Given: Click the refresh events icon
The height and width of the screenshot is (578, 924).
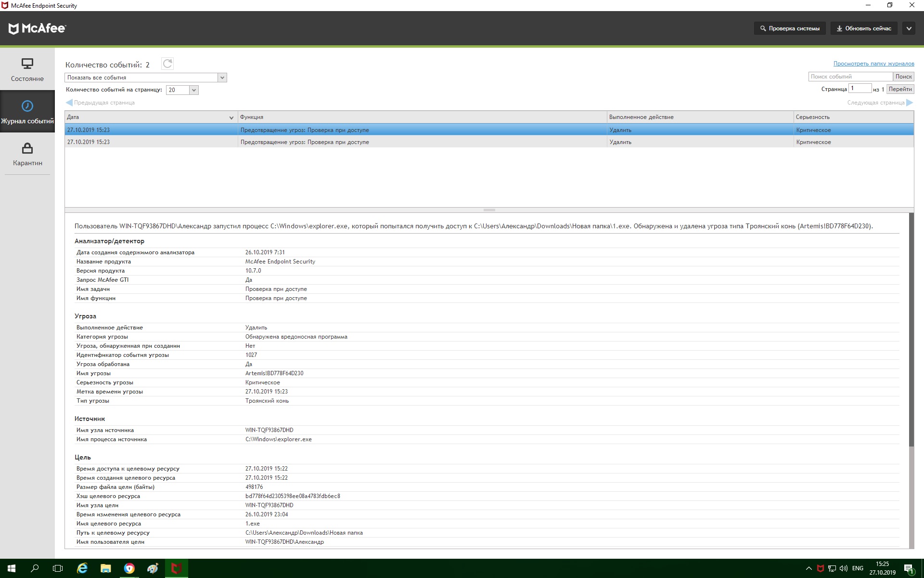Looking at the screenshot, I should point(167,64).
